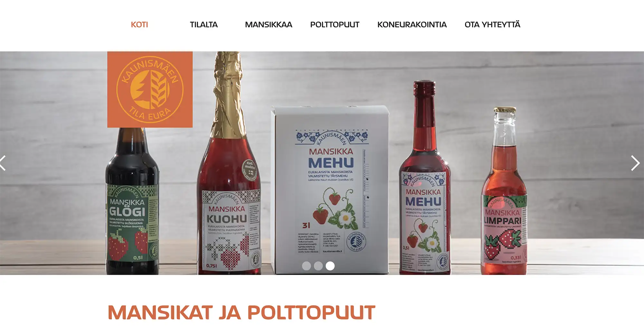Open the Koti menu item
Image resolution: width=644 pixels, height=332 pixels.
pyautogui.click(x=139, y=25)
